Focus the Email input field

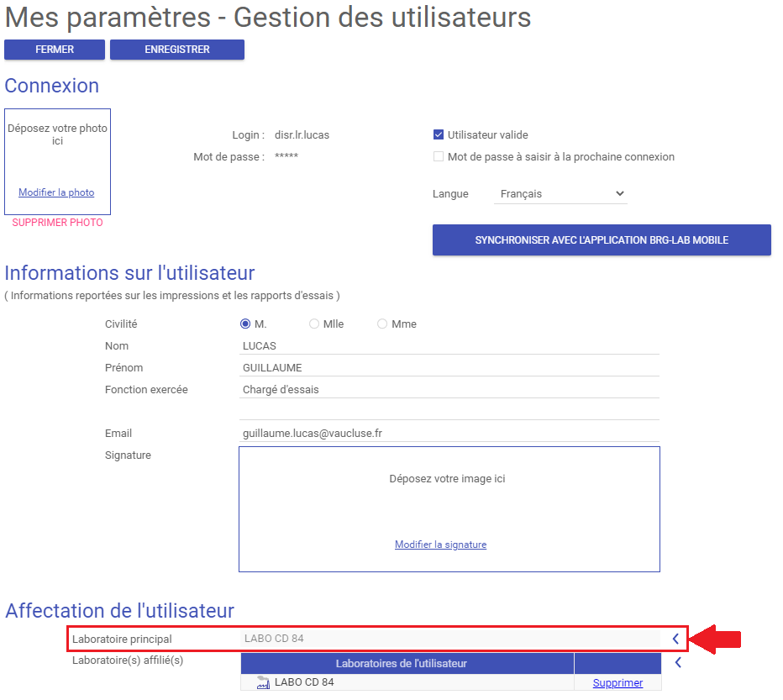tap(449, 433)
